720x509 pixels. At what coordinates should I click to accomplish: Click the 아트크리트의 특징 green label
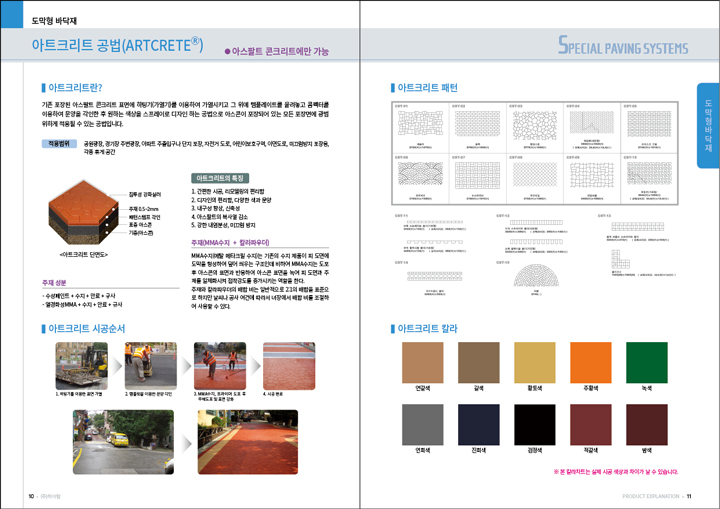click(x=220, y=178)
